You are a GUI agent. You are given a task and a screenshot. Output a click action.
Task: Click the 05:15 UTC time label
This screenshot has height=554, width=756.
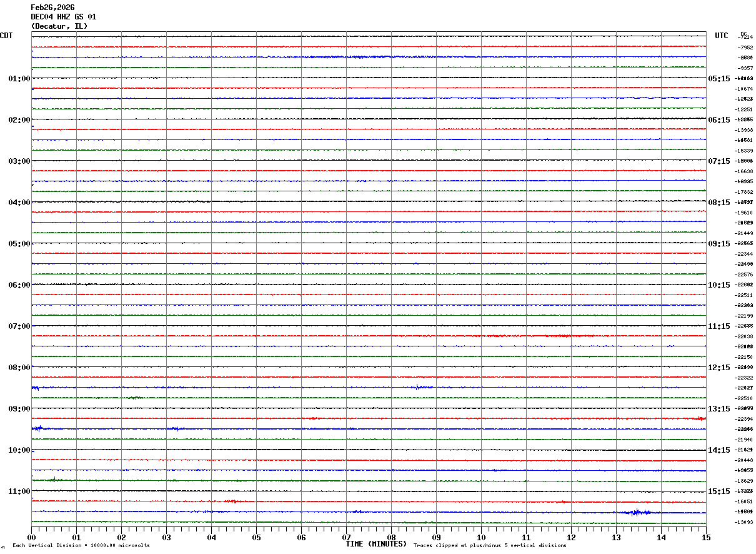[719, 78]
